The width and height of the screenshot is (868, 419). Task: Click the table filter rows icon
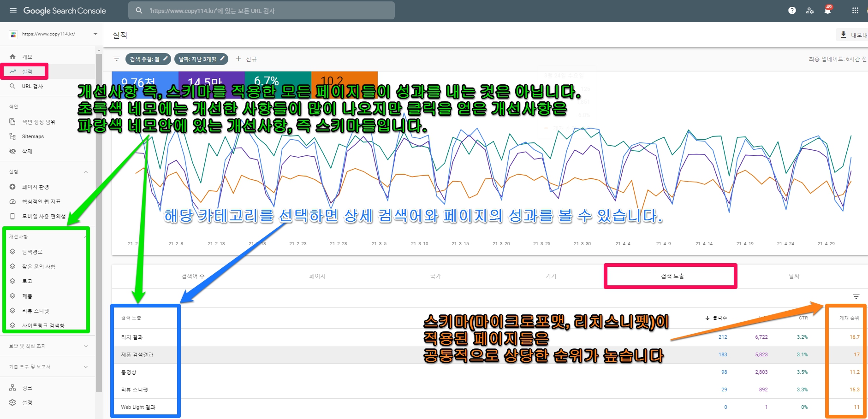[856, 296]
